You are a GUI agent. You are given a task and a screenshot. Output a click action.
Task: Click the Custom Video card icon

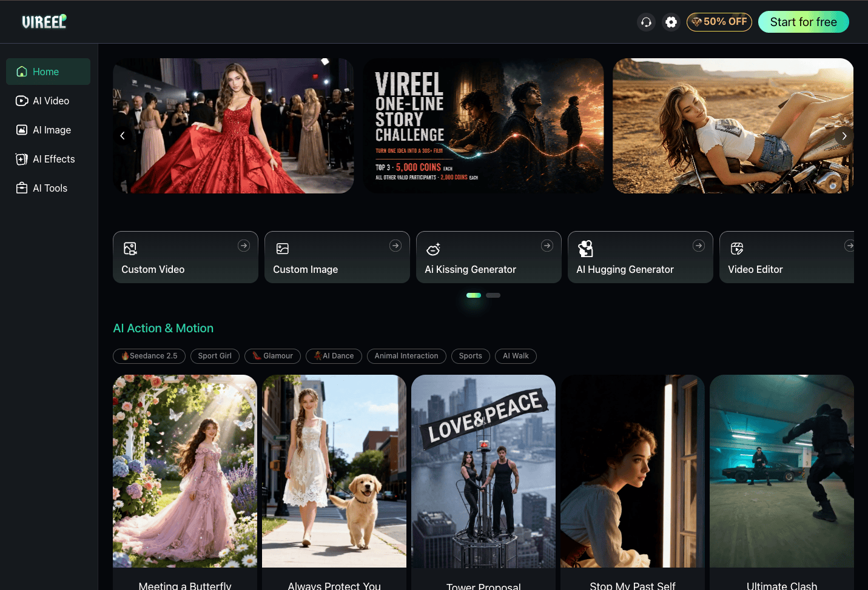tap(130, 249)
